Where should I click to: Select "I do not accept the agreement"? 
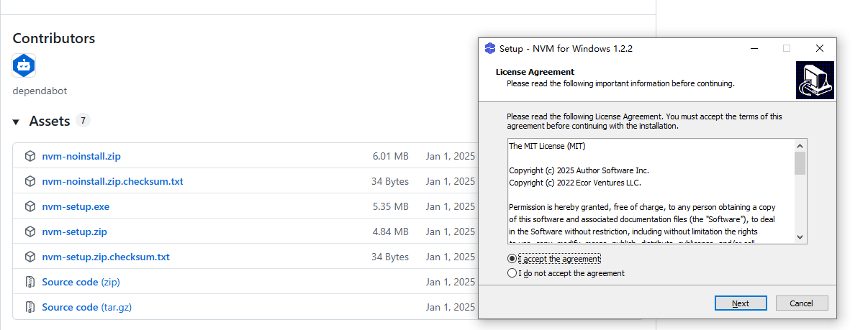(x=512, y=273)
